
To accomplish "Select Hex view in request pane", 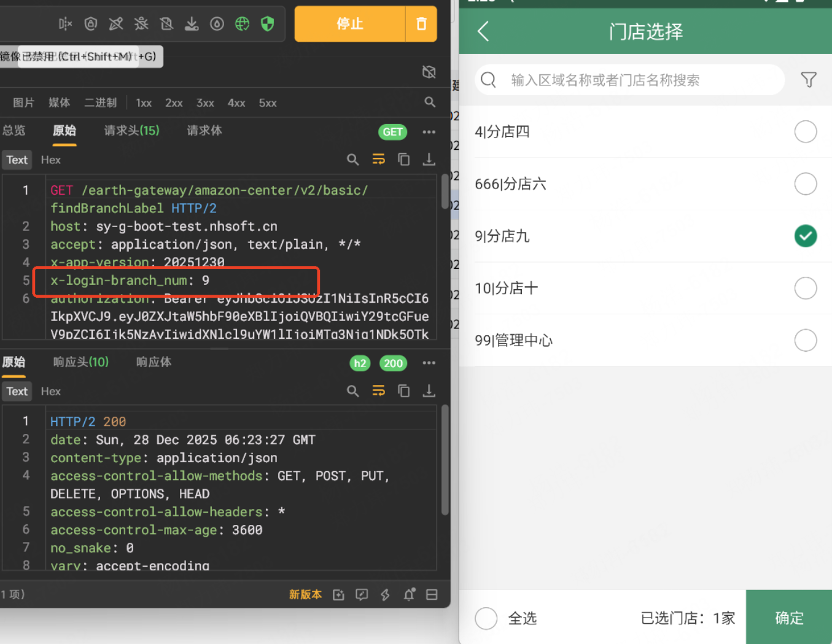I will 51,160.
